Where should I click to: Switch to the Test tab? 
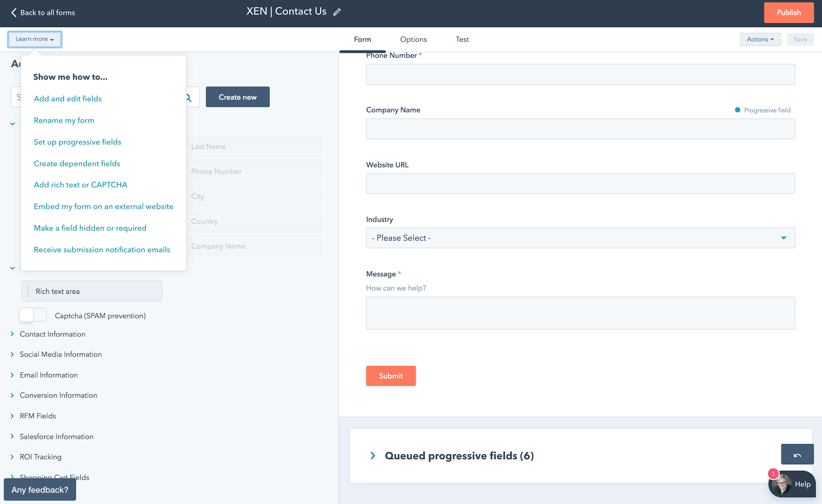click(462, 40)
